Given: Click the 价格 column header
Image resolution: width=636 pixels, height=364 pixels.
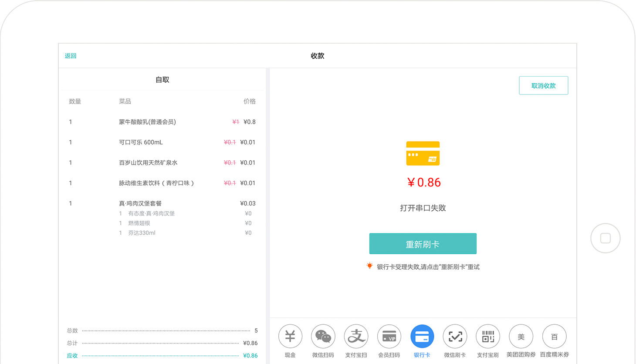Looking at the screenshot, I should [x=250, y=101].
